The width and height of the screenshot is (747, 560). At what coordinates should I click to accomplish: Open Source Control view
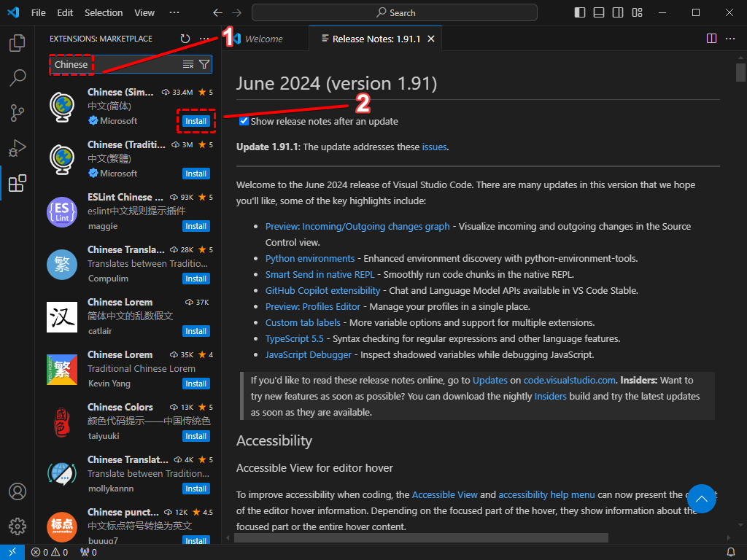pos(18,112)
